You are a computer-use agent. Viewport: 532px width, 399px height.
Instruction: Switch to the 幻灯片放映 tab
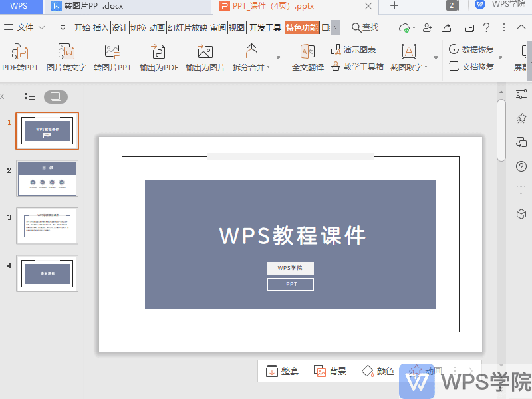coord(188,27)
